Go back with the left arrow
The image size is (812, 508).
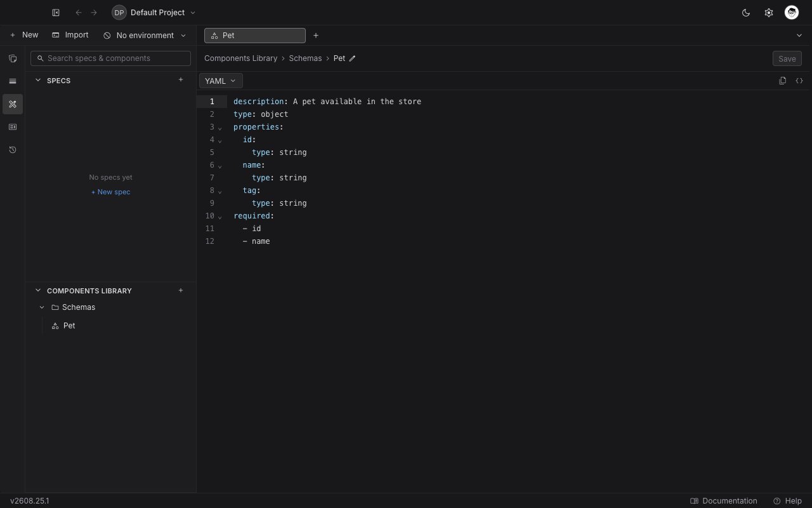(x=79, y=13)
